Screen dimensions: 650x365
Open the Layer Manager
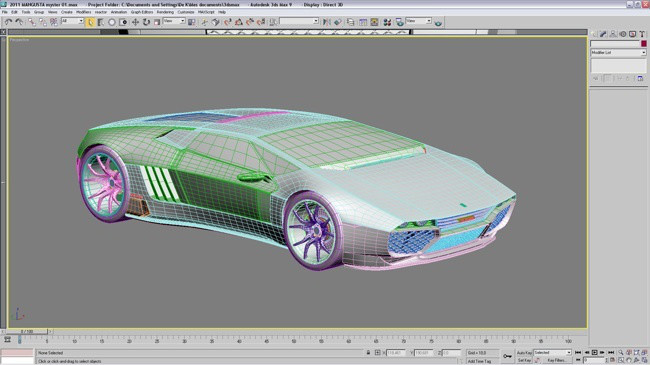[351, 22]
